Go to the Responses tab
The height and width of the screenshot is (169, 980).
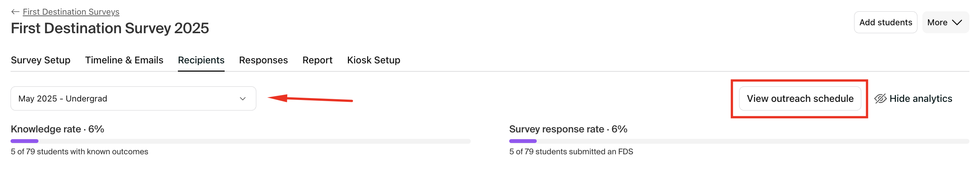pos(263,60)
